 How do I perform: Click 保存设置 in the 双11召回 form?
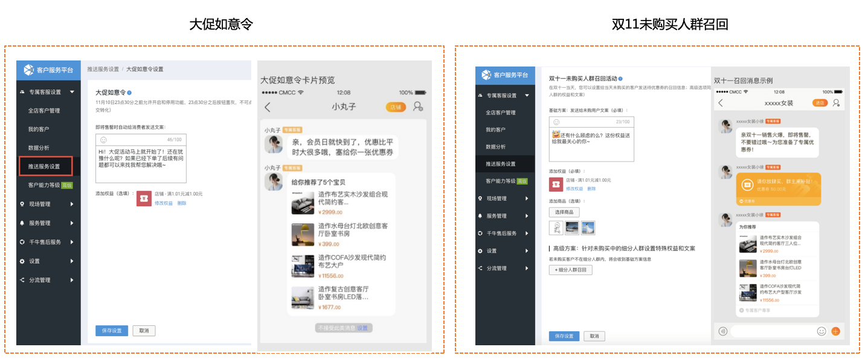(x=564, y=336)
